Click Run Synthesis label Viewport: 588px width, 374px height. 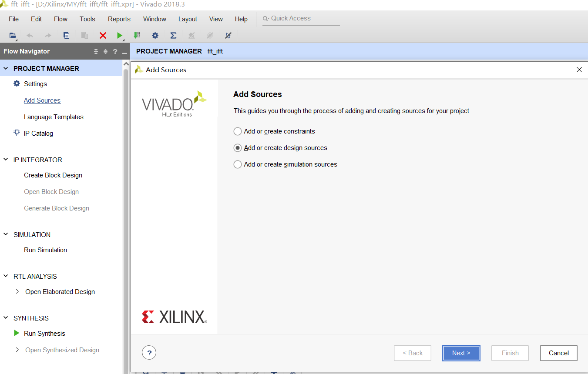pyautogui.click(x=44, y=333)
